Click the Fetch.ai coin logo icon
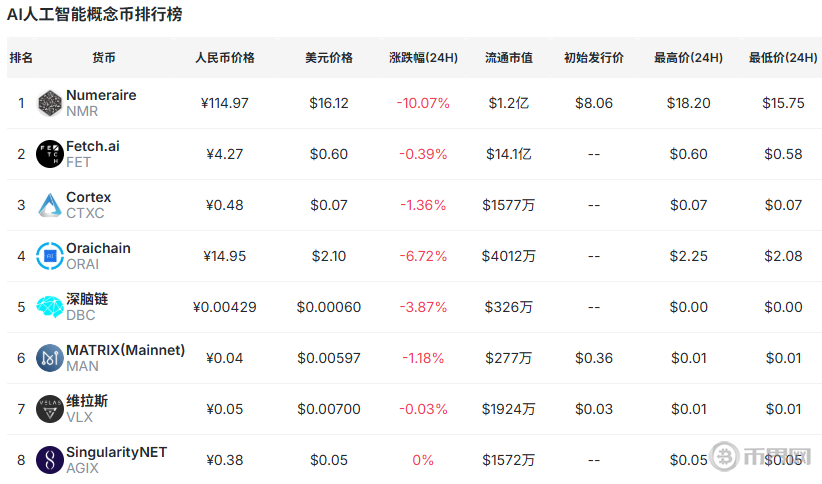Image resolution: width=822 pixels, height=484 pixels. tap(50, 154)
